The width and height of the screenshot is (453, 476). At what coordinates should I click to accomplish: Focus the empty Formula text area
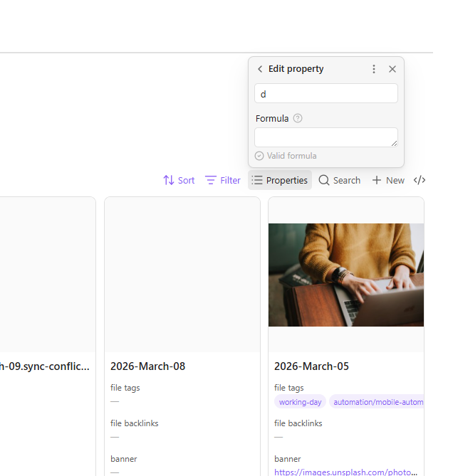click(326, 137)
